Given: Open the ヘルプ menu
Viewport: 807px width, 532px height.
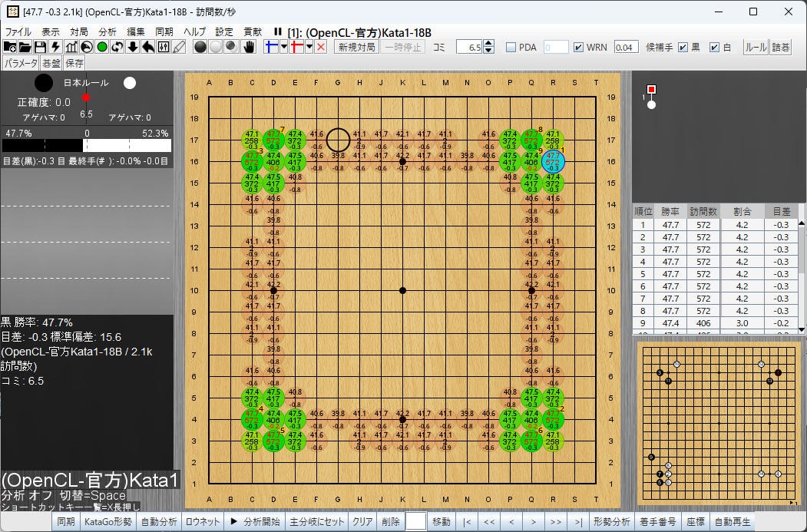Looking at the screenshot, I should tap(194, 32).
